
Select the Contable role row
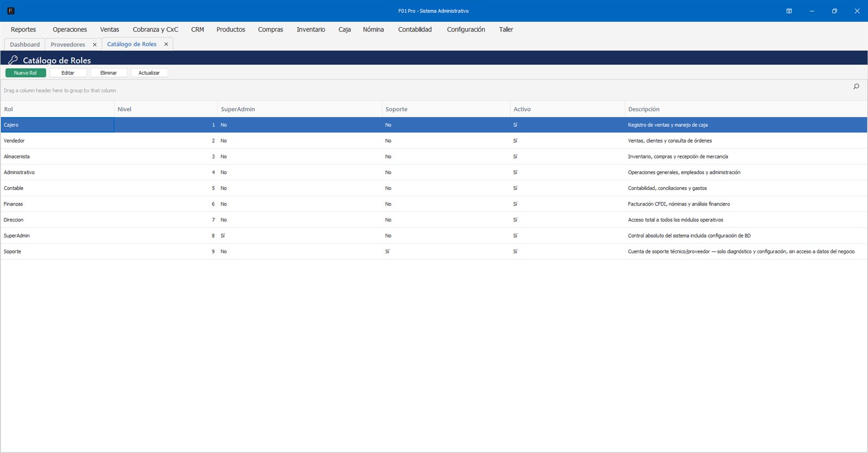pos(434,188)
